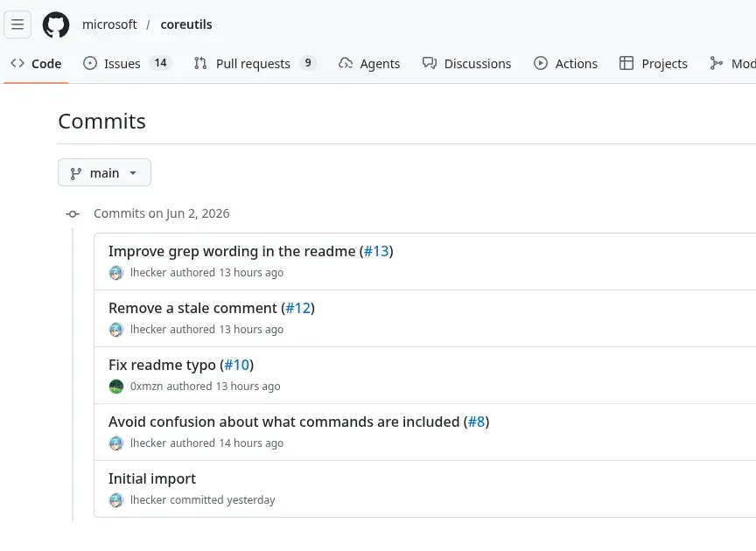Click the Actions play icon

click(541, 63)
